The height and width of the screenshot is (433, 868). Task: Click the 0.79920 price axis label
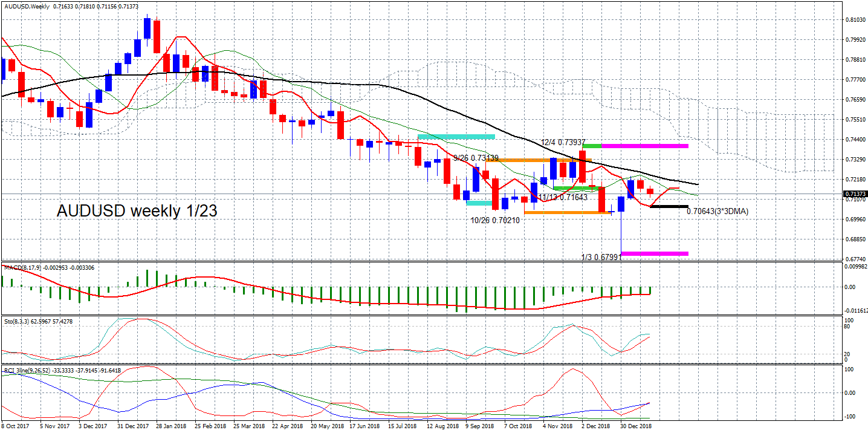pyautogui.click(x=855, y=40)
